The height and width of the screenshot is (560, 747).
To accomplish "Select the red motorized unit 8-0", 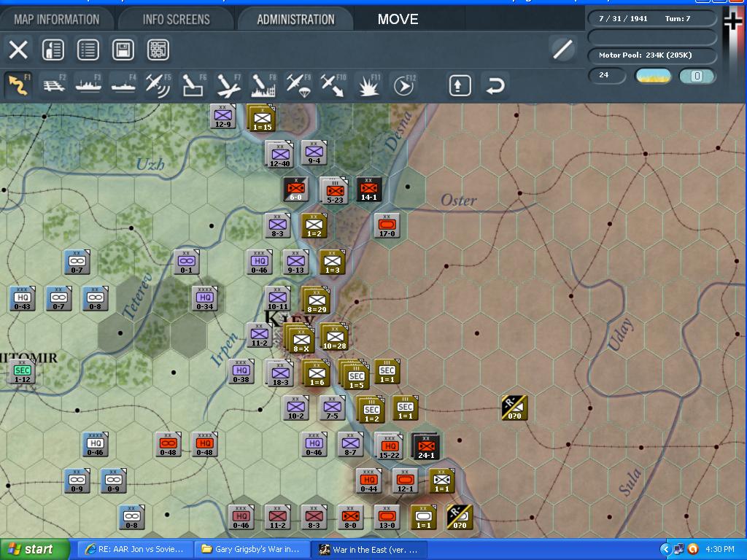I will tap(351, 518).
